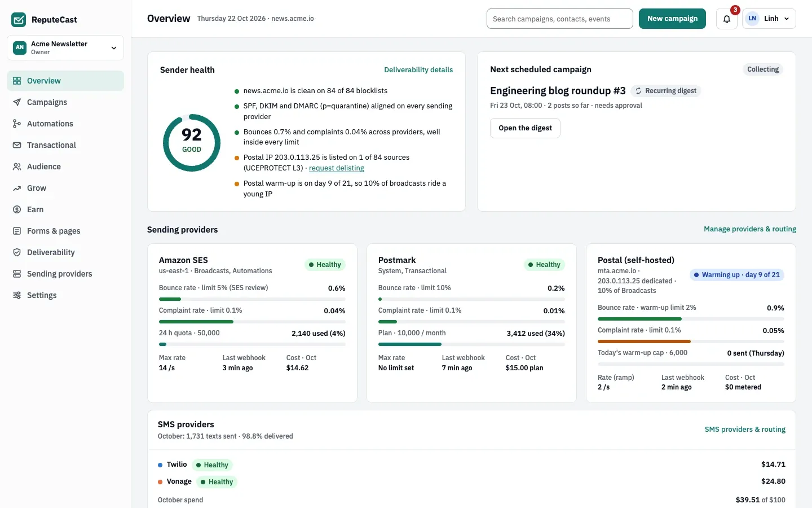This screenshot has height=508, width=812.
Task: Click the Overview grid icon in sidebar
Action: pyautogui.click(x=17, y=81)
